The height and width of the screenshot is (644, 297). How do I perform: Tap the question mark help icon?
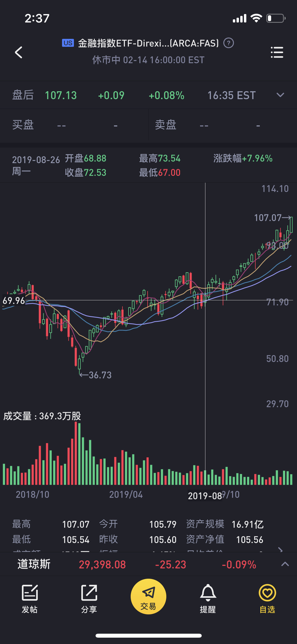point(229,43)
